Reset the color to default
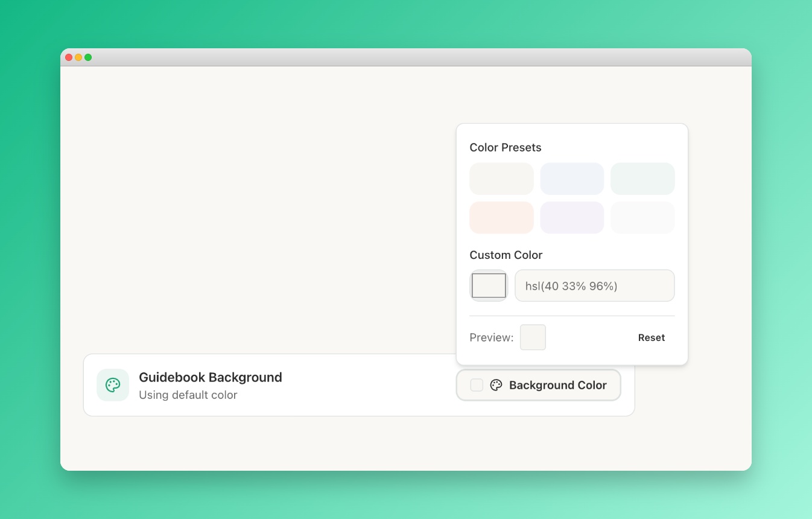 point(652,337)
